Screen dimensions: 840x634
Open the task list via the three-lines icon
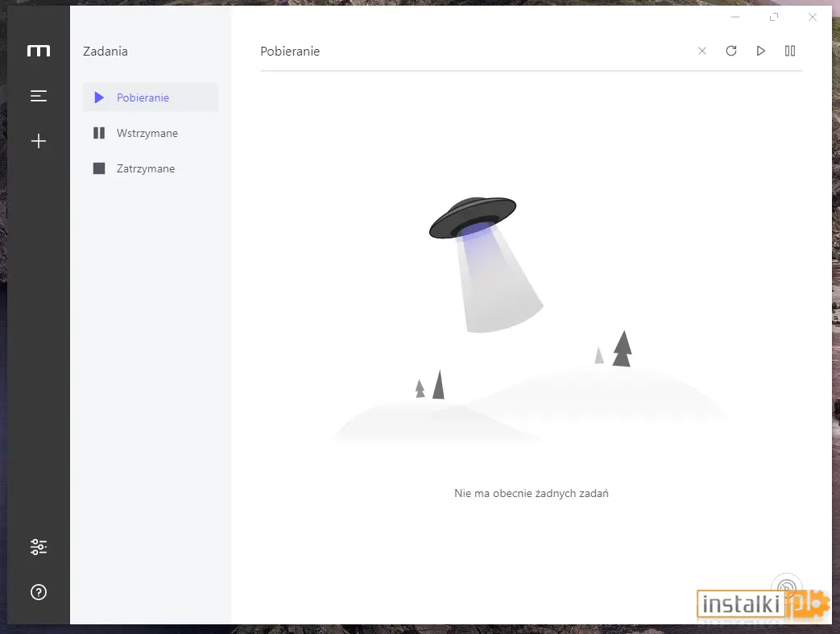[x=39, y=96]
